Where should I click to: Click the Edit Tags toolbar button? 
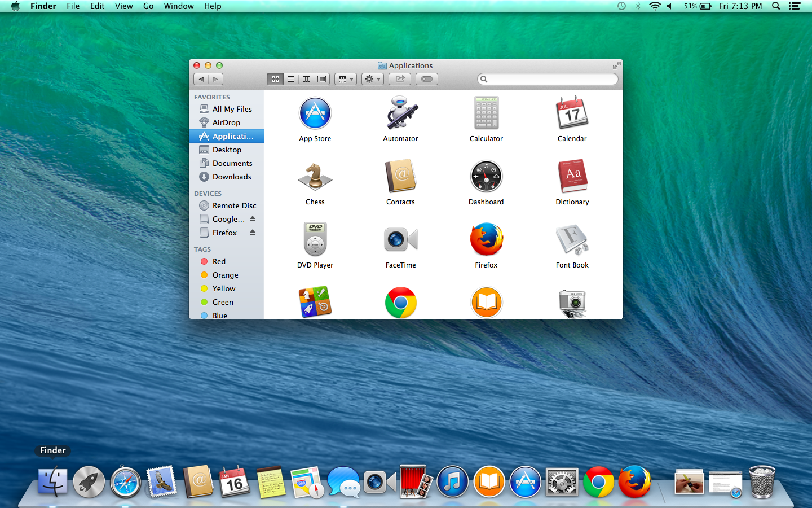(427, 79)
